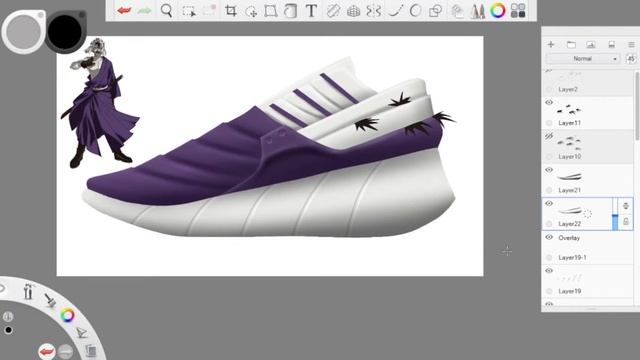
Task: Open the Ruler guide tool
Action: coord(333,11)
